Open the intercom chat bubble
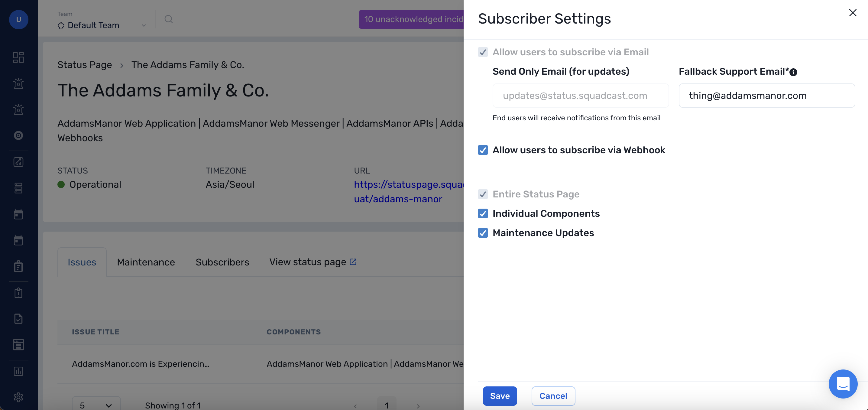This screenshot has height=410, width=868. pyautogui.click(x=843, y=384)
